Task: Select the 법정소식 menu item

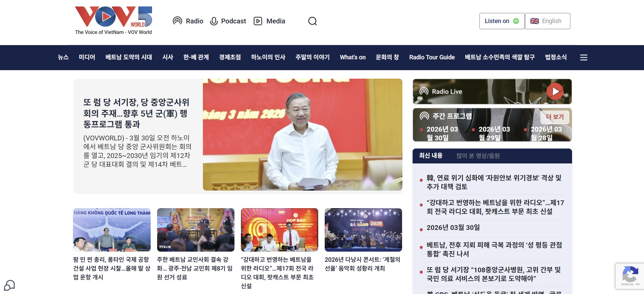Action: pyautogui.click(x=556, y=57)
